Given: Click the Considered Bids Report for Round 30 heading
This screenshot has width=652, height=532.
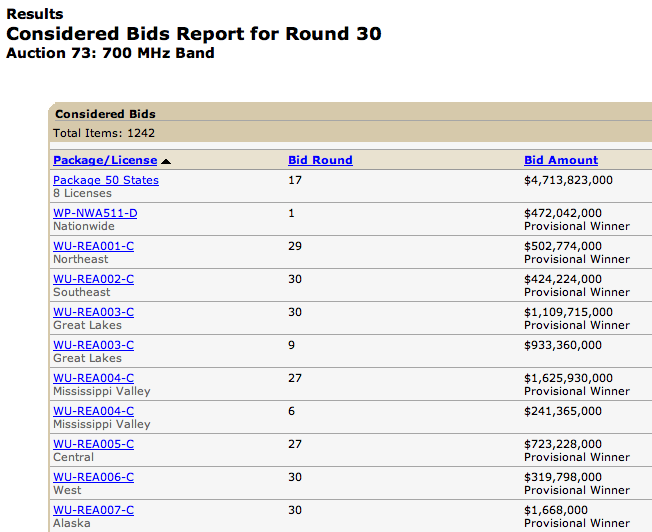Looking at the screenshot, I should [194, 33].
